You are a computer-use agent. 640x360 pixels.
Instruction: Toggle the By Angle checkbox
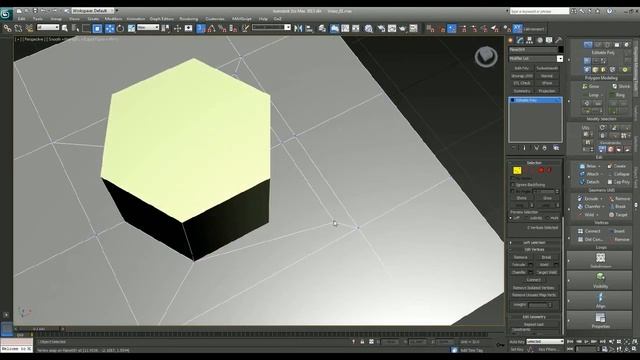click(x=513, y=191)
